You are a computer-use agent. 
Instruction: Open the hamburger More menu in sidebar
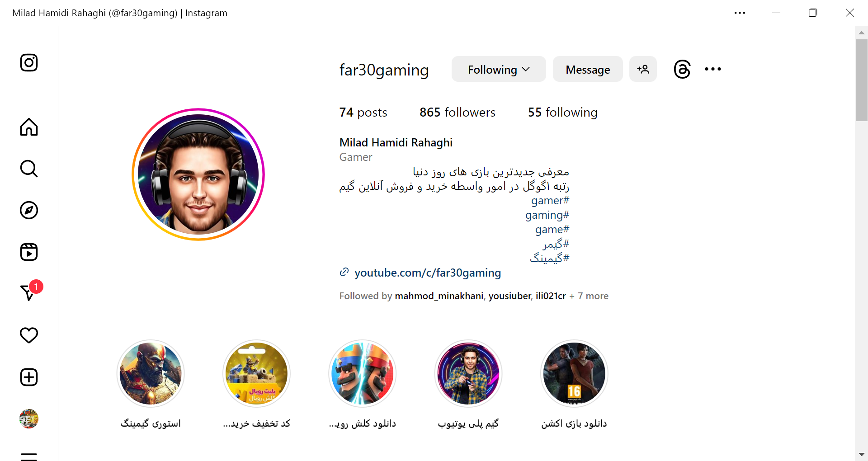coord(29,456)
